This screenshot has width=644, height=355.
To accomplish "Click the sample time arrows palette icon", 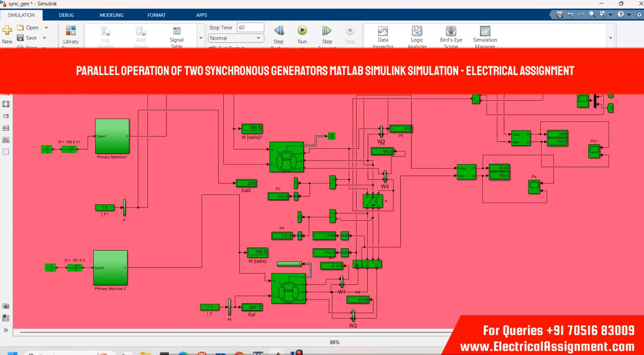I will (6, 116).
